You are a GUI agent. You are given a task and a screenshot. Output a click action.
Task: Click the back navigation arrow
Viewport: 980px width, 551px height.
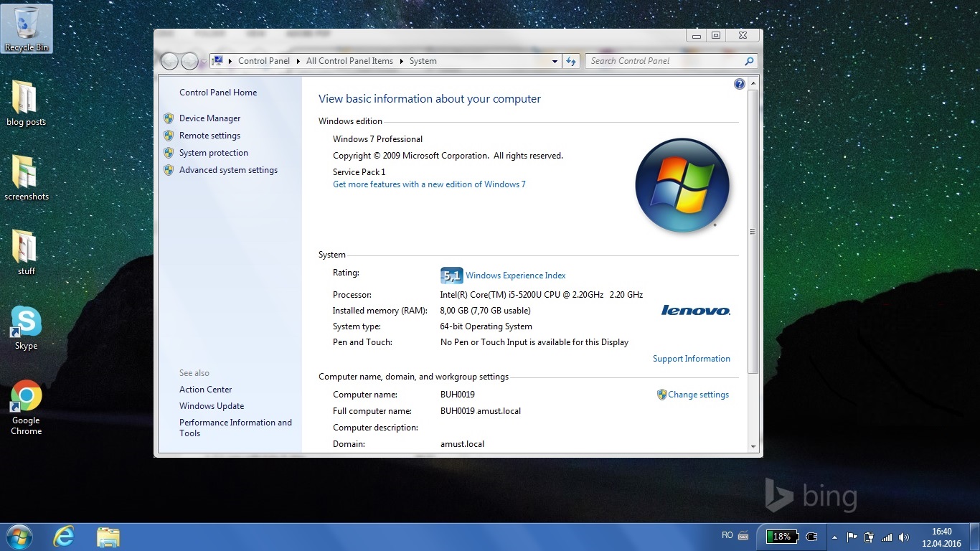point(169,61)
